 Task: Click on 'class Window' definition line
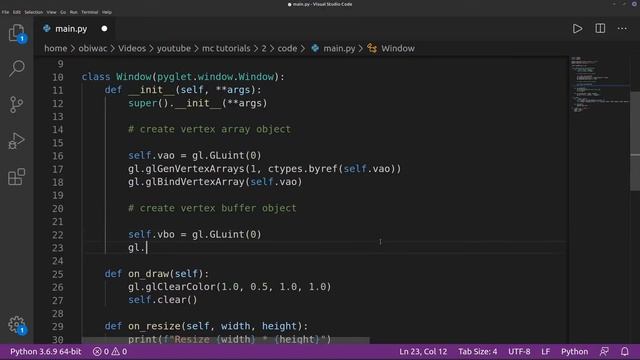tap(183, 77)
